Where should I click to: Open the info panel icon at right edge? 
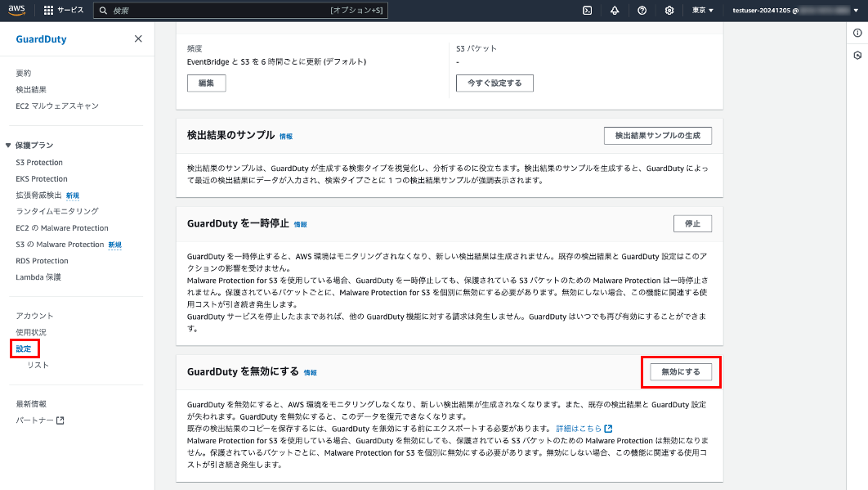click(x=857, y=34)
